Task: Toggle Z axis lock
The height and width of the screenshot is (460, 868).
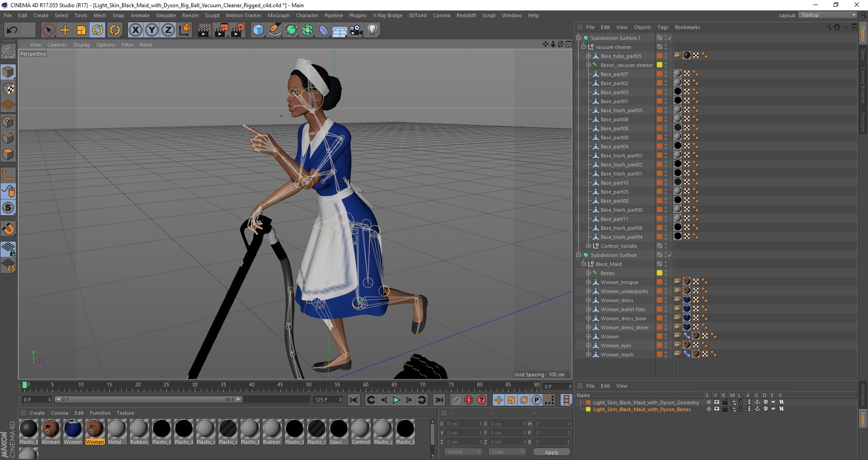Action: [x=168, y=30]
